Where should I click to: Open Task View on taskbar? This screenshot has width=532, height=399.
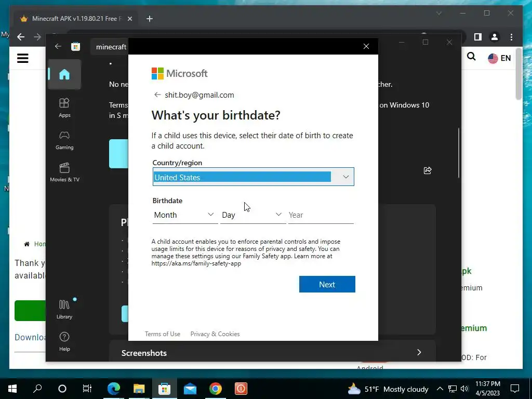pos(87,389)
